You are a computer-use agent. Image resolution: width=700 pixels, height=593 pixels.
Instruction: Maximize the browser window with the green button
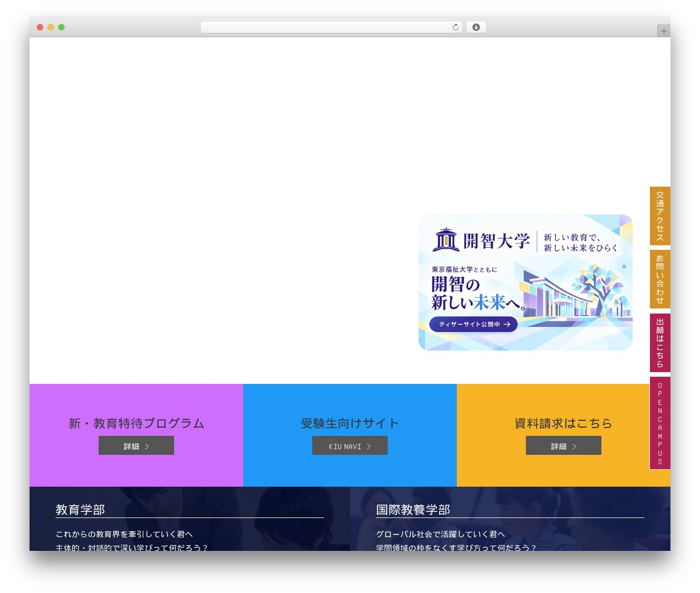[61, 27]
